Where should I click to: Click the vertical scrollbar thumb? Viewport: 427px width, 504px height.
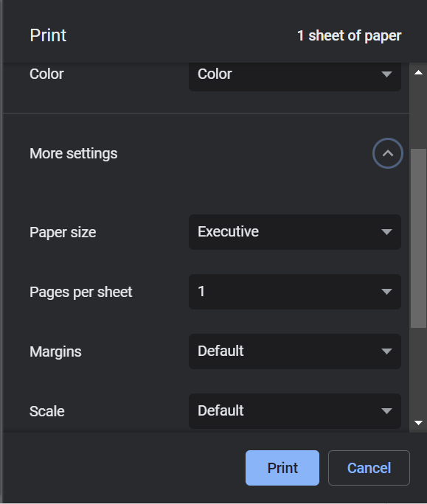point(418,238)
